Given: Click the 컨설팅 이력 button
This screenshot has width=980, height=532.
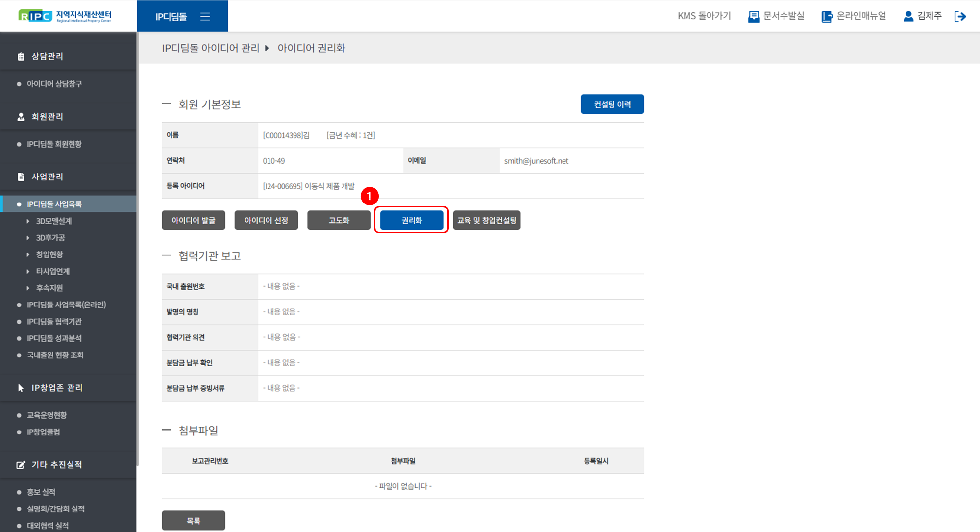Looking at the screenshot, I should [x=612, y=104].
